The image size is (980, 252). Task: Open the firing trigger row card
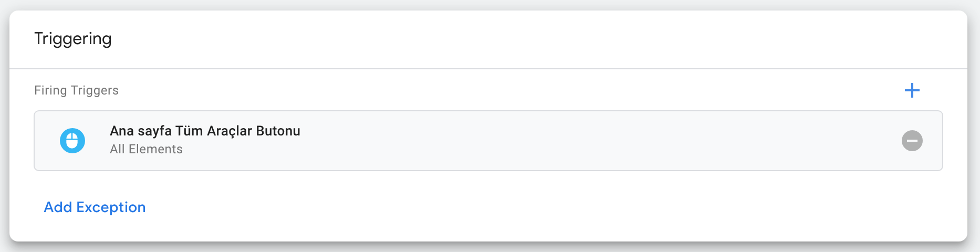(488, 141)
